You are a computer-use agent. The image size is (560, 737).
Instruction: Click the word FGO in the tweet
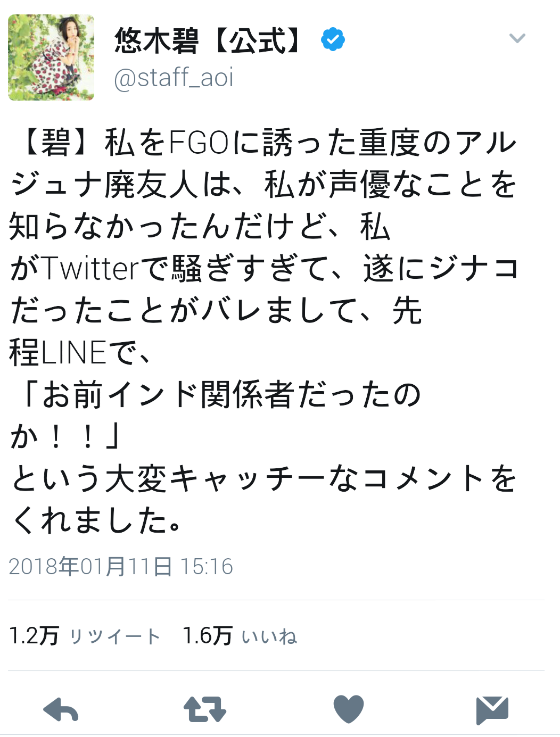199,143
